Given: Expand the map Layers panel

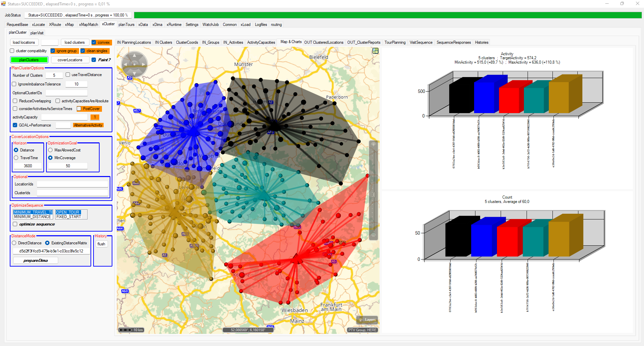Looking at the screenshot, I should [367, 320].
